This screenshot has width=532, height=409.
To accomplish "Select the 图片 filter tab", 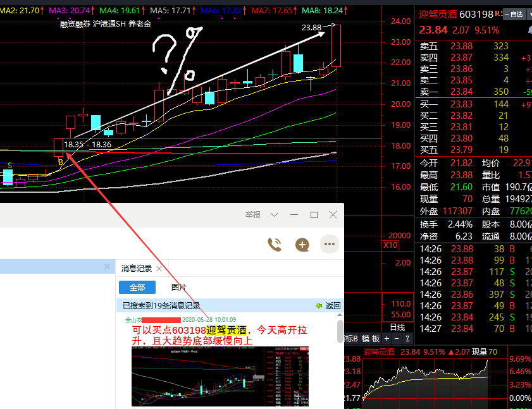I will [179, 287].
